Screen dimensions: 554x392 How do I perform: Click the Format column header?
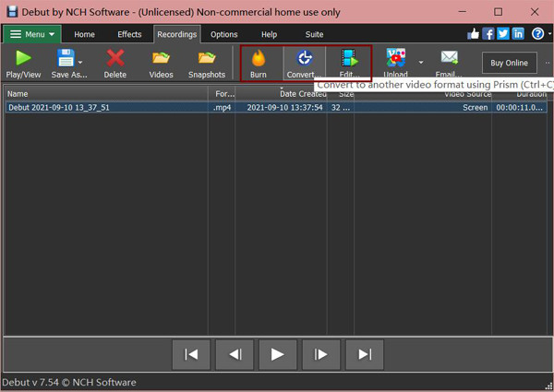[222, 94]
